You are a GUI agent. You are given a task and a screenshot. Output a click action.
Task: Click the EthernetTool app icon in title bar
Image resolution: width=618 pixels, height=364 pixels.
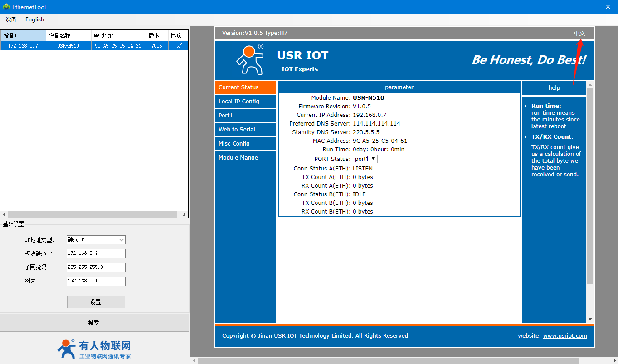[6, 7]
